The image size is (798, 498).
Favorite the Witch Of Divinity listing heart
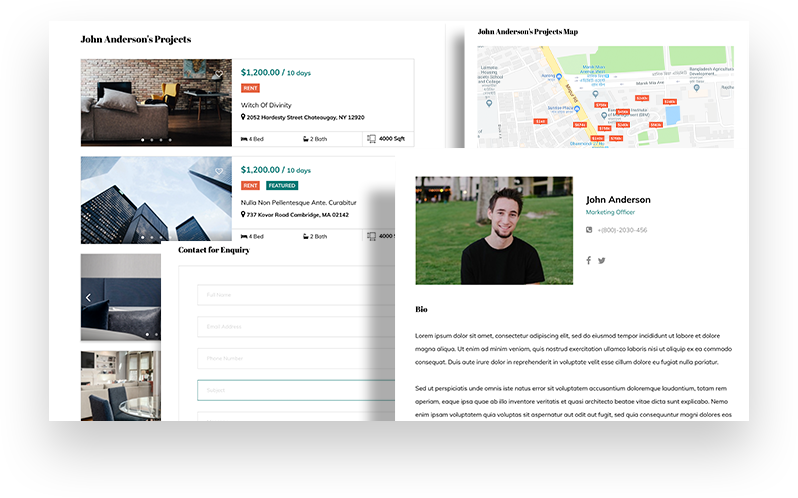(219, 74)
